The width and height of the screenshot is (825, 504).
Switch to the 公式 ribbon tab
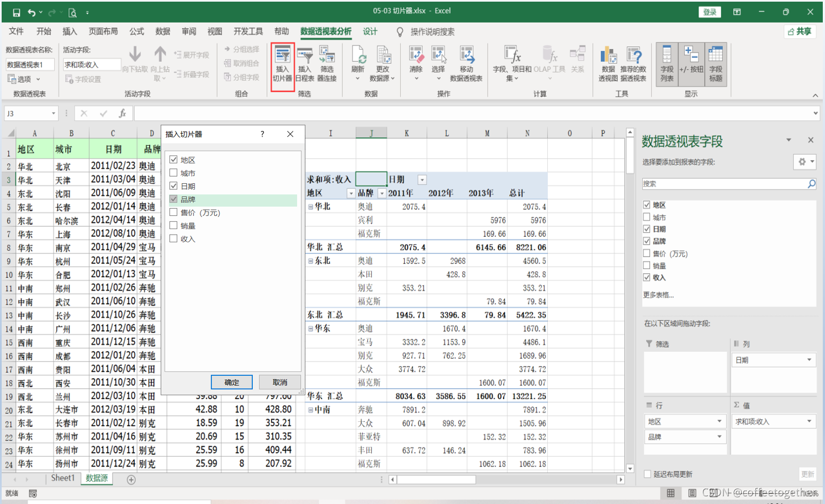136,31
